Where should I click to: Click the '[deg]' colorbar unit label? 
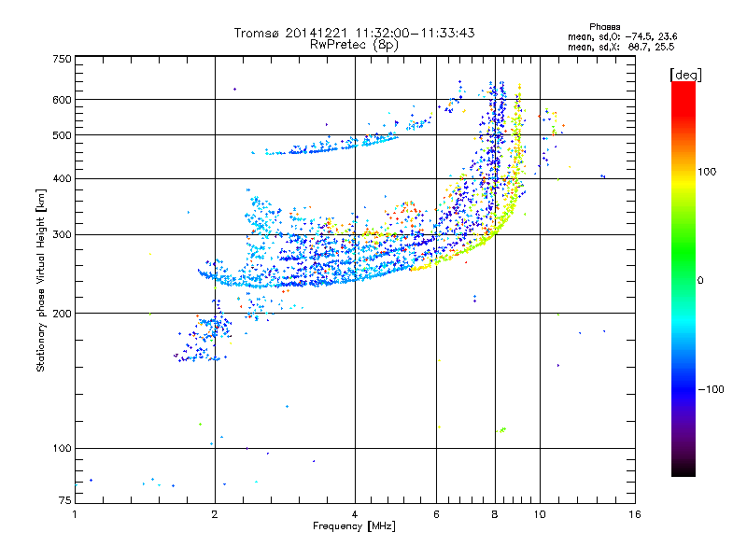click(x=685, y=75)
